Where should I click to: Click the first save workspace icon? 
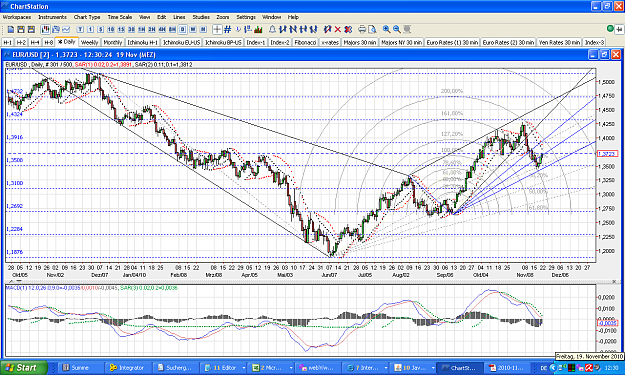tap(21, 29)
